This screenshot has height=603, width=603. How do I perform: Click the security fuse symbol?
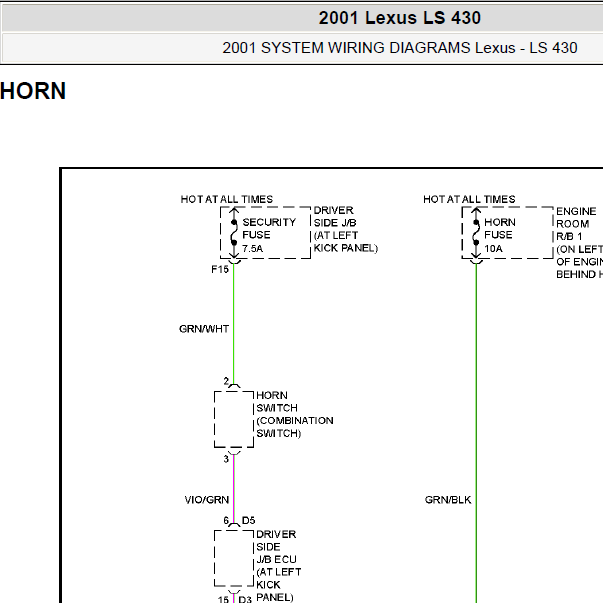234,233
